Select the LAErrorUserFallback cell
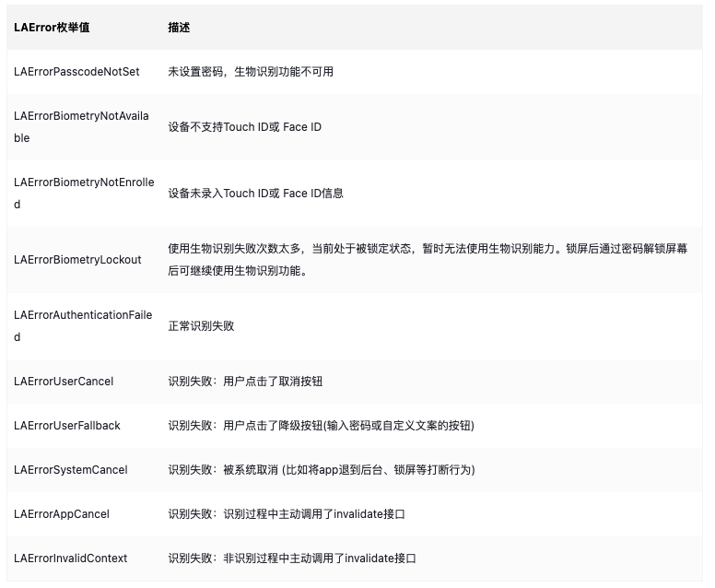715x588 pixels. click(x=67, y=426)
